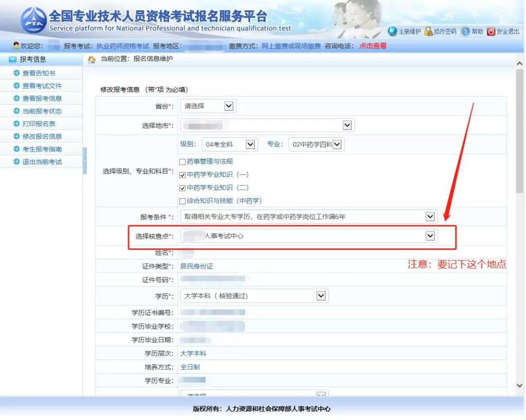Open the 报考条件 dropdown
526x420 pixels.
[309, 216]
